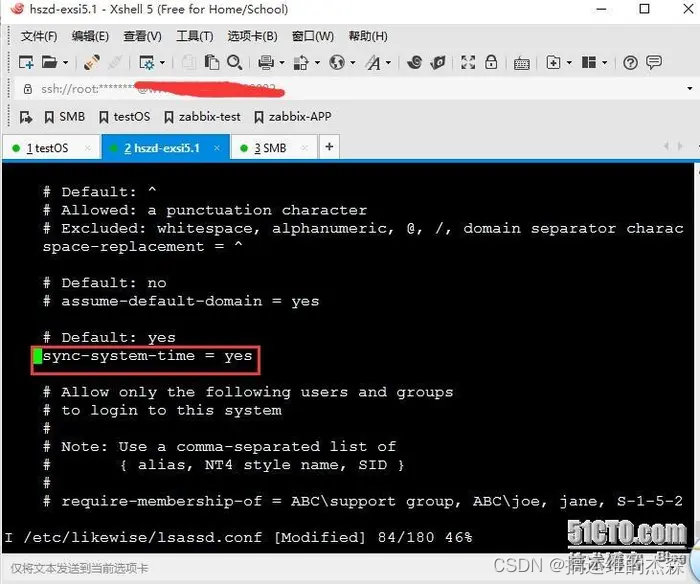Viewport: 700px width, 584px height.
Task: Click the Lock screen padlock icon
Action: (491, 62)
